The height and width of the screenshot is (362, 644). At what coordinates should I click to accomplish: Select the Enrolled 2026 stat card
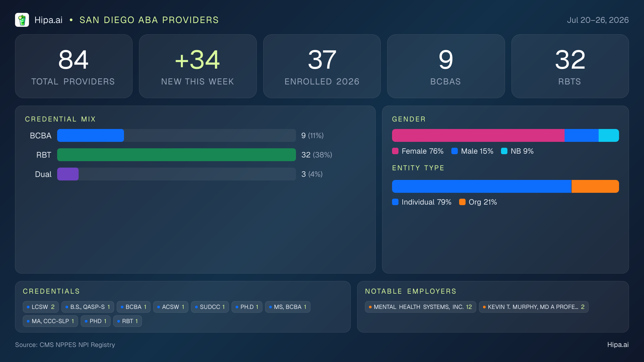point(322,66)
